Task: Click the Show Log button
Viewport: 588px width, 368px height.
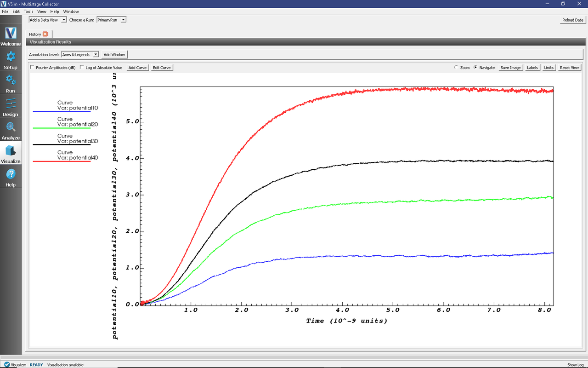Action: click(576, 365)
